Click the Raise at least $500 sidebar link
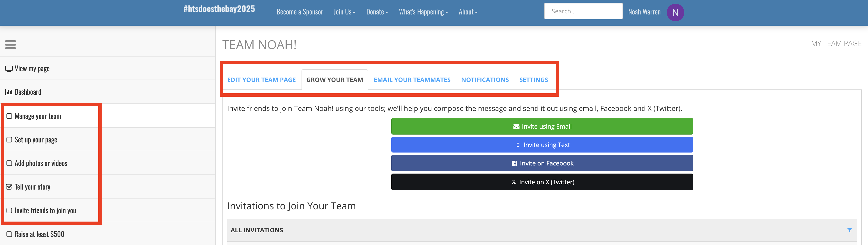Viewport: 868px width, 245px height. click(39, 234)
